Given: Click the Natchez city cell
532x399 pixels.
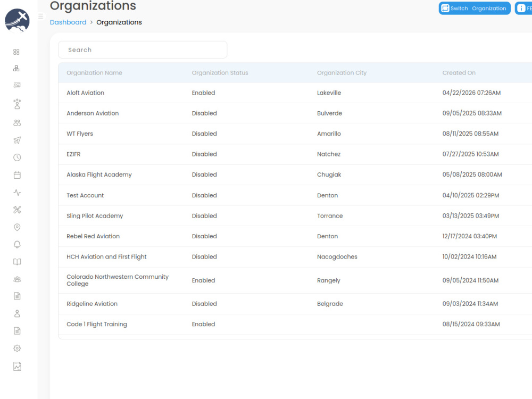Looking at the screenshot, I should [x=329, y=154].
